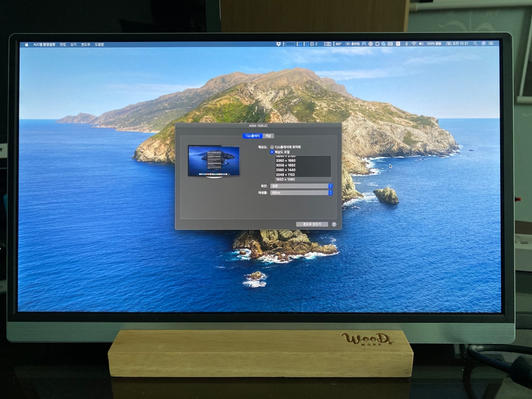This screenshot has width=532, height=399.
Task: Choose resolution 2560 × 1440
Action: point(303,170)
